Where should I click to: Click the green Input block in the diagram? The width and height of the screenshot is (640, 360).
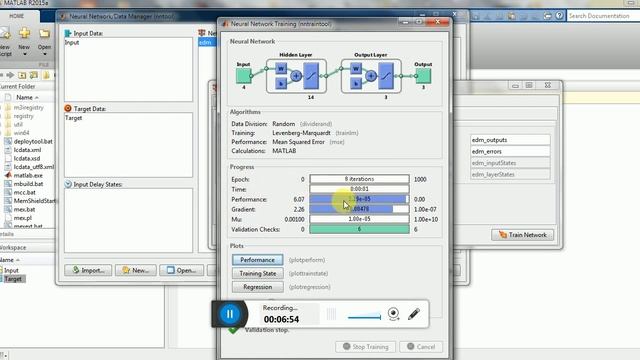[x=244, y=76]
